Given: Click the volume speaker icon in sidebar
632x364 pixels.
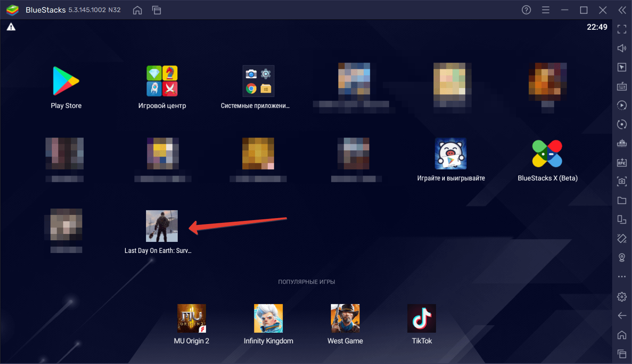Looking at the screenshot, I should 622,48.
